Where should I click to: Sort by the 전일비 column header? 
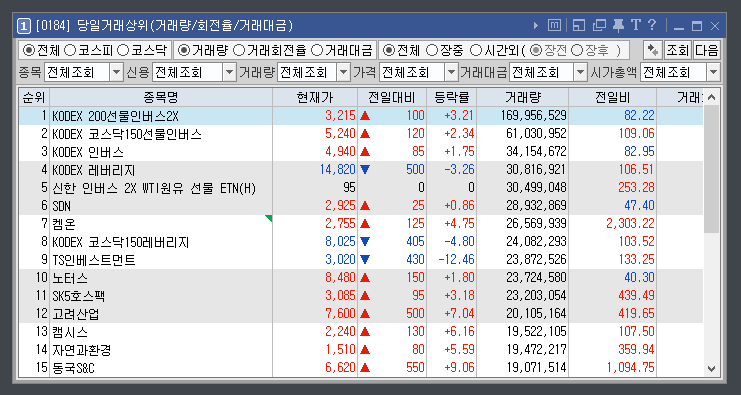[612, 98]
